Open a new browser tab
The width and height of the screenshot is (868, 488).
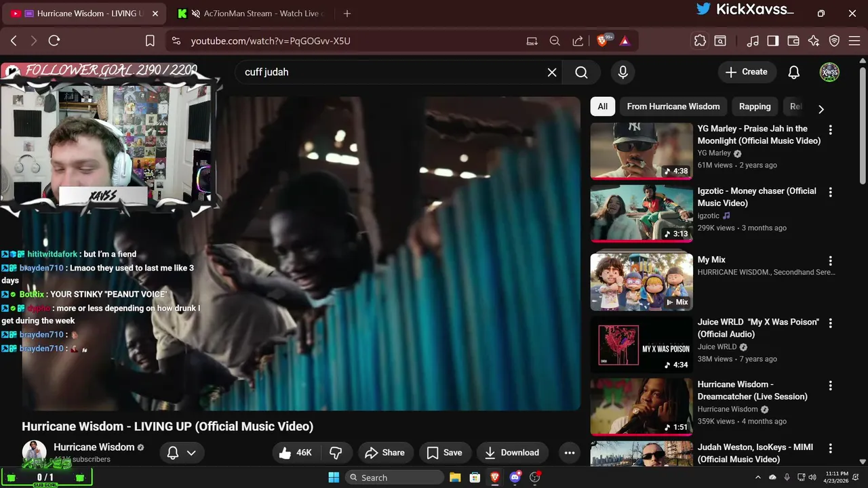[347, 14]
